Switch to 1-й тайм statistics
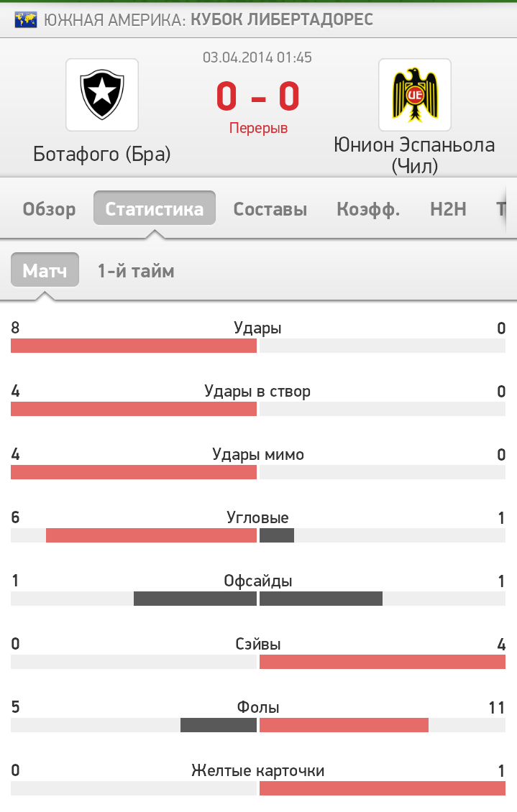Viewport: 517px width, 812px height. [x=136, y=270]
